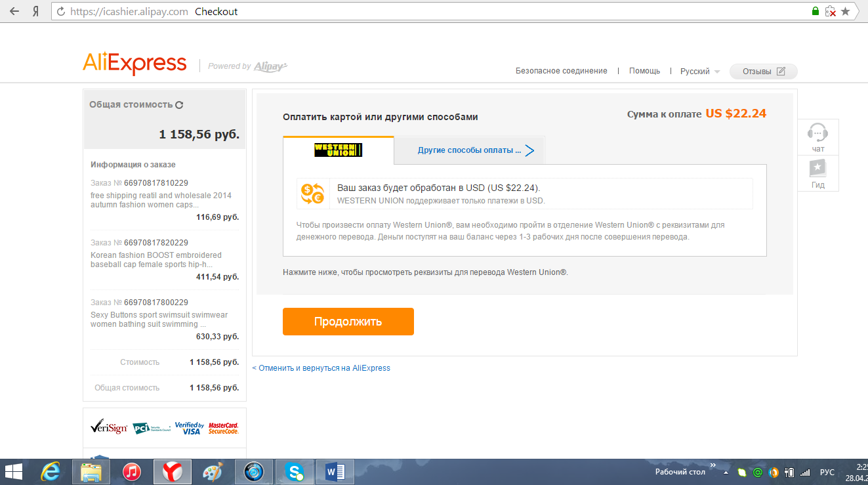Bookmark page with the star icon
This screenshot has height=485, width=868.
tap(846, 11)
